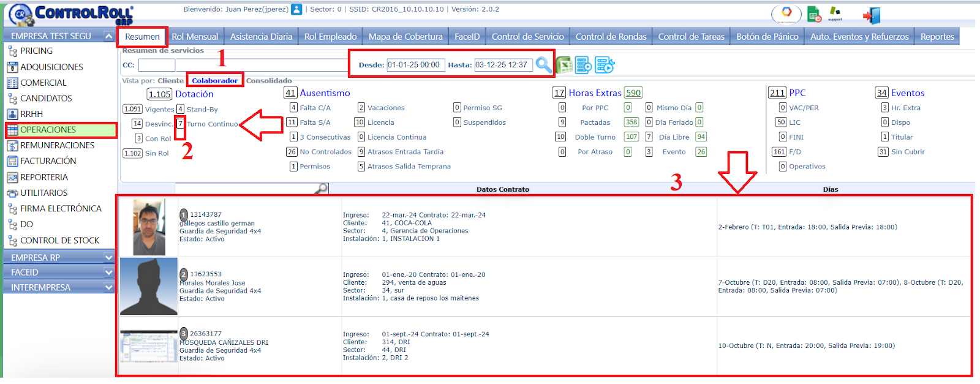
Task: Export summary with the Excel icon
Action: pos(564,65)
